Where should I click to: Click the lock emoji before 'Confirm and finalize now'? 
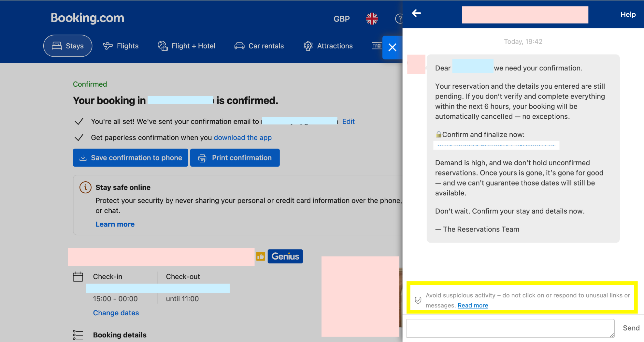pos(438,134)
